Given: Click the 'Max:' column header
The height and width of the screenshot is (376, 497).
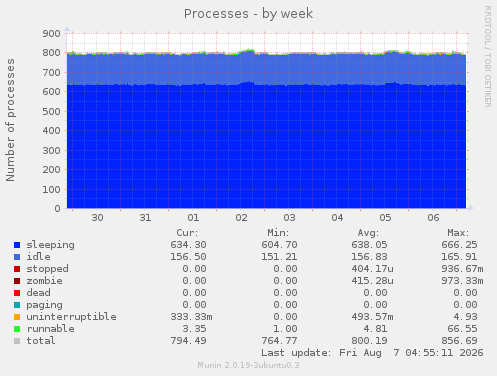Looking at the screenshot, I should tap(458, 233).
